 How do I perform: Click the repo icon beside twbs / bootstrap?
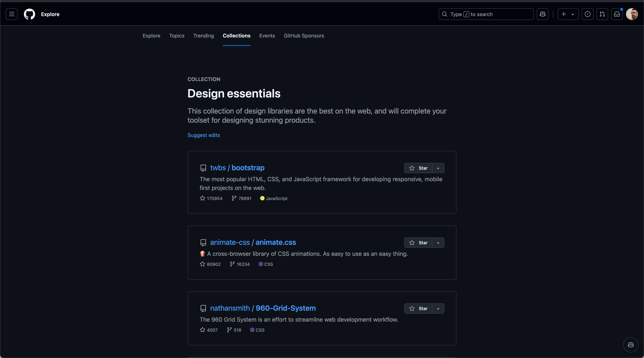point(203,168)
